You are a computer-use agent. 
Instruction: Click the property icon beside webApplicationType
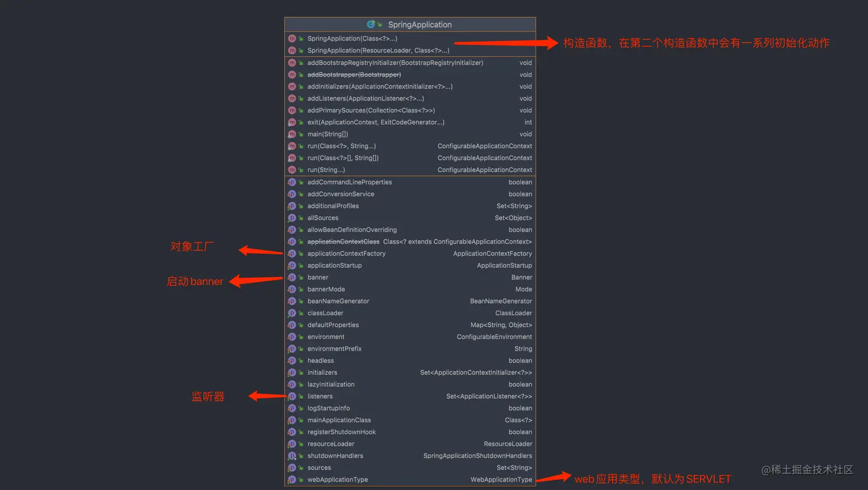click(x=292, y=480)
